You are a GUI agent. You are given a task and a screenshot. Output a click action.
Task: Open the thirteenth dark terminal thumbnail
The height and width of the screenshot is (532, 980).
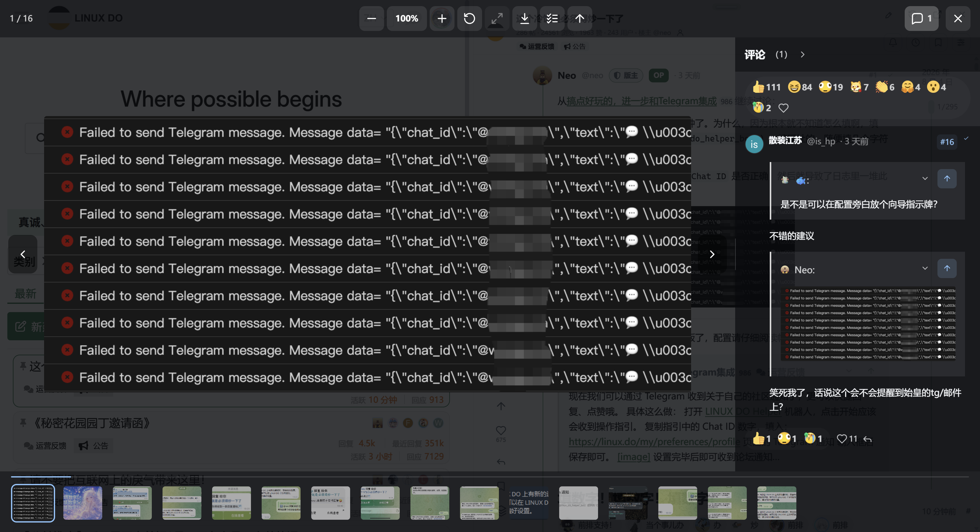[x=628, y=503]
